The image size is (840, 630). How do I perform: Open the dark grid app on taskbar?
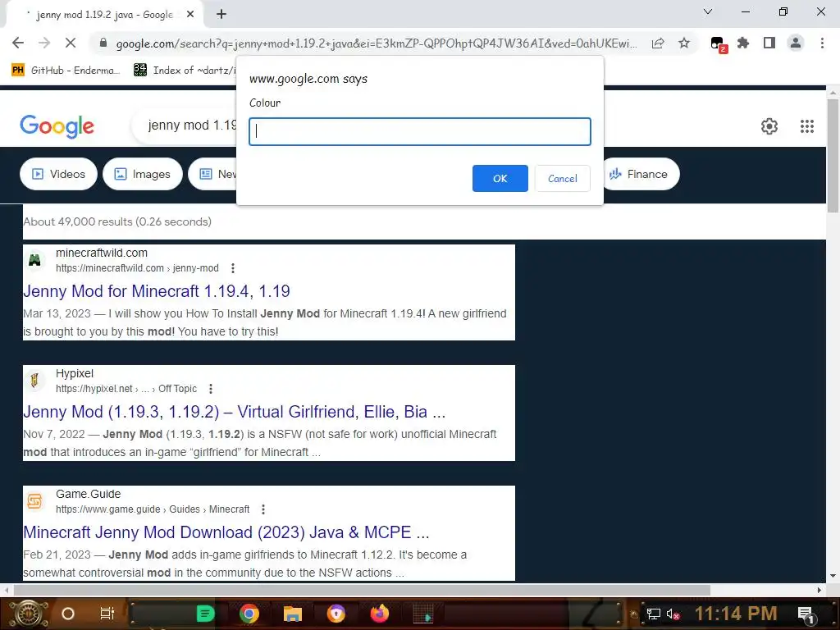(x=423, y=614)
